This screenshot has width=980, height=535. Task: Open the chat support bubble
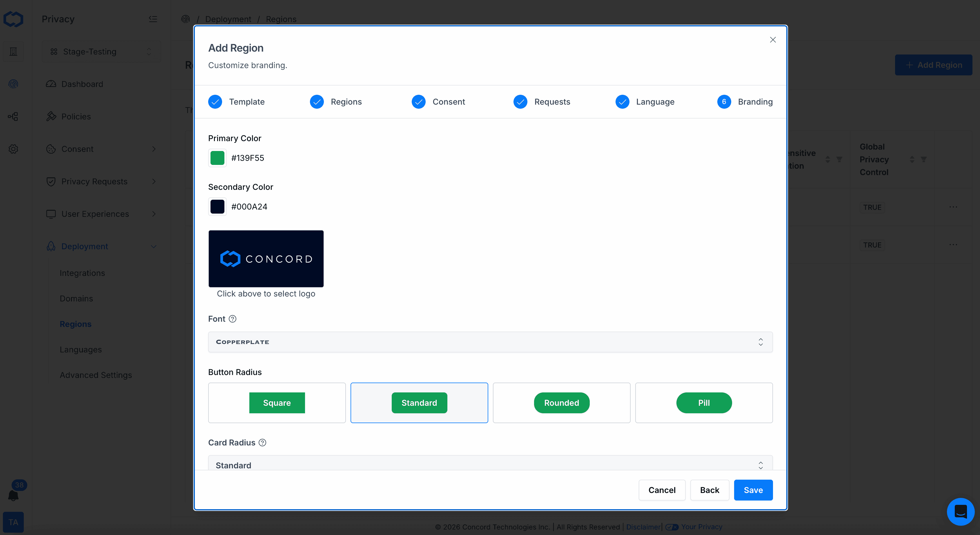tap(960, 512)
